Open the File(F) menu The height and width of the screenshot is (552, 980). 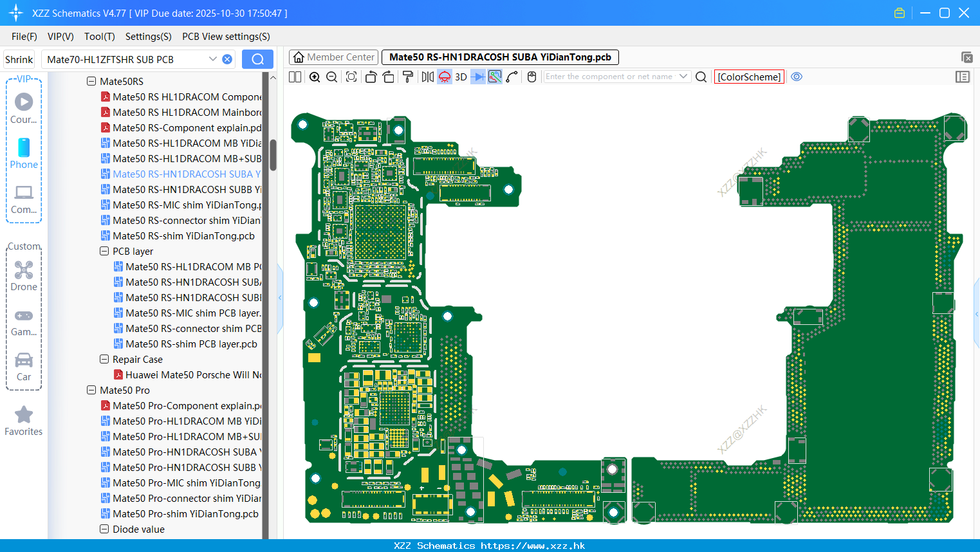click(24, 37)
